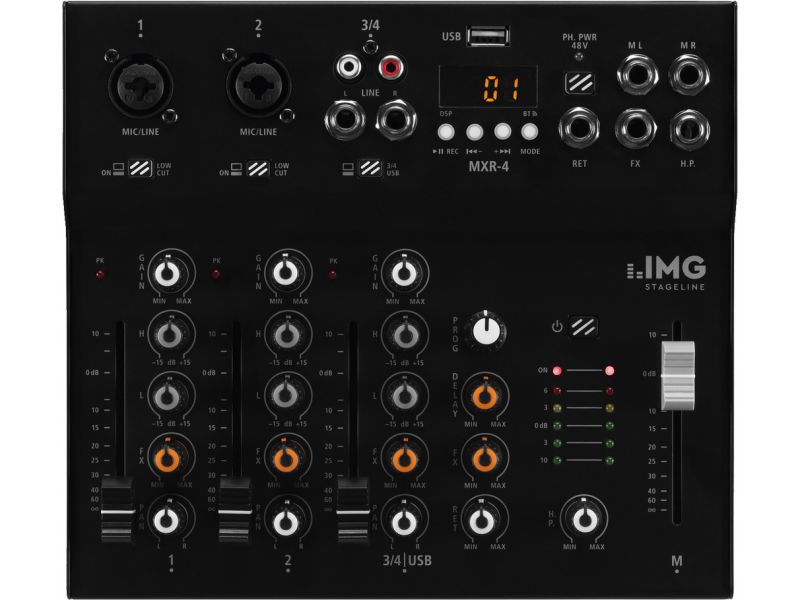Click the RET return level knob
Image resolution: width=800 pixels, height=600 pixels.
point(485,520)
